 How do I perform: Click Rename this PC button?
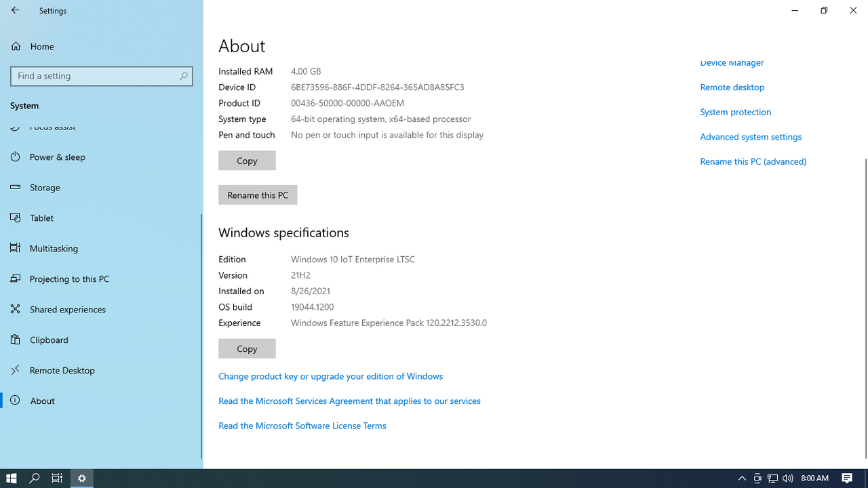tap(258, 195)
